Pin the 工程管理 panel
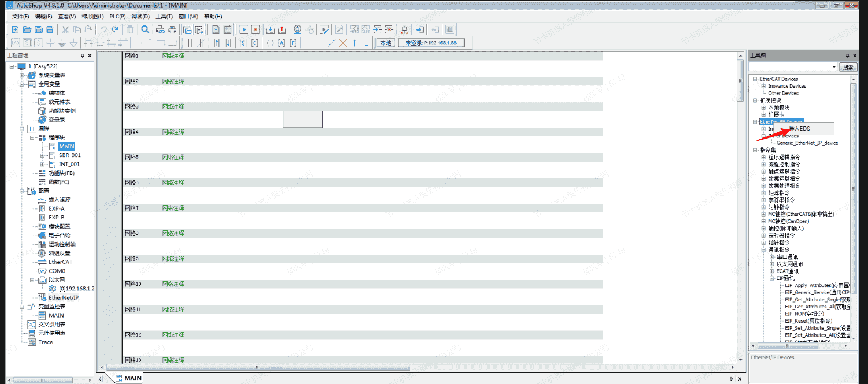 click(x=81, y=55)
